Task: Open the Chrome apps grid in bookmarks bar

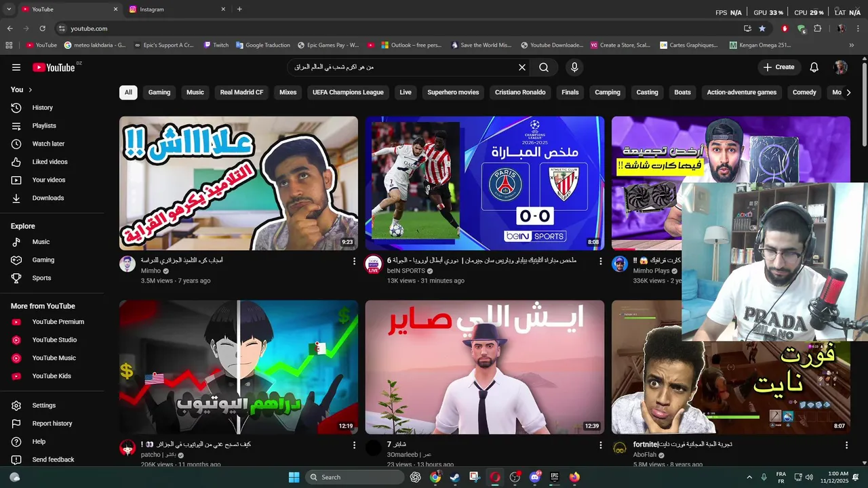Action: [x=9, y=45]
